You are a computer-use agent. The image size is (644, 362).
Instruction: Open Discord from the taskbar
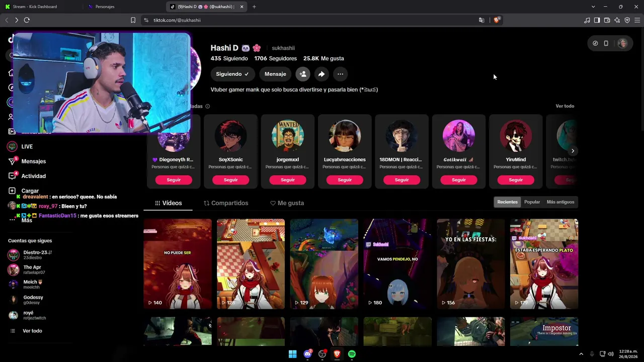307,354
